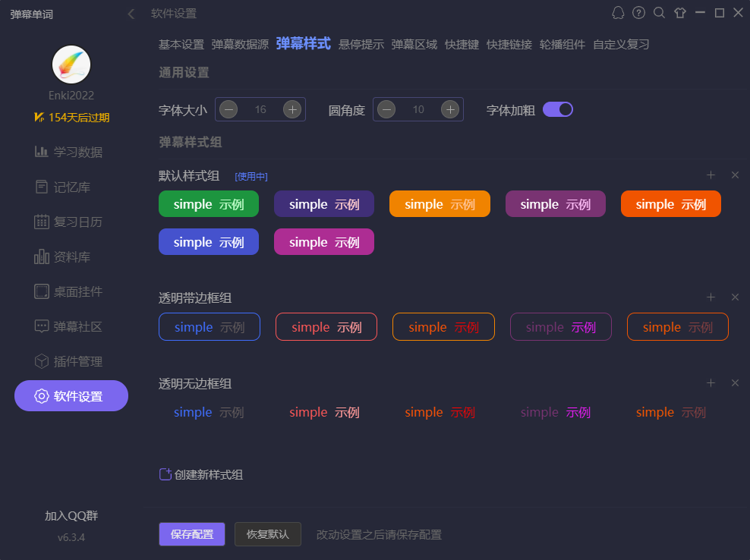Image resolution: width=750 pixels, height=560 pixels.
Task: Click 创建新样式组 to create a group
Action: 201,475
